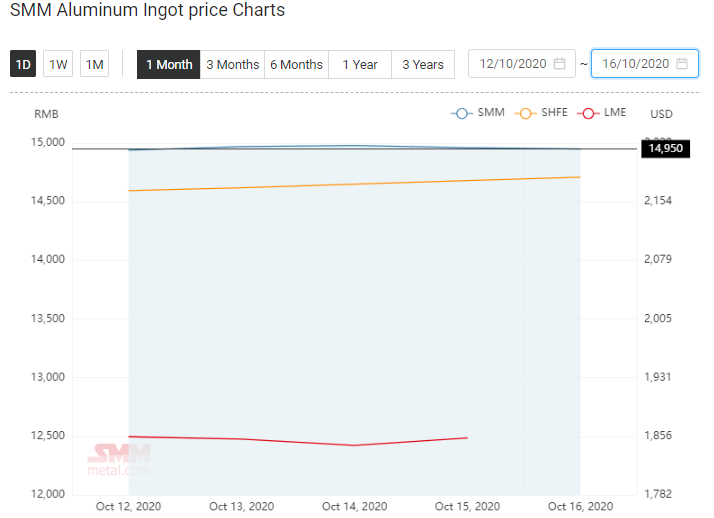714x518 pixels.
Task: Click the red LME legend marker
Action: [x=588, y=113]
